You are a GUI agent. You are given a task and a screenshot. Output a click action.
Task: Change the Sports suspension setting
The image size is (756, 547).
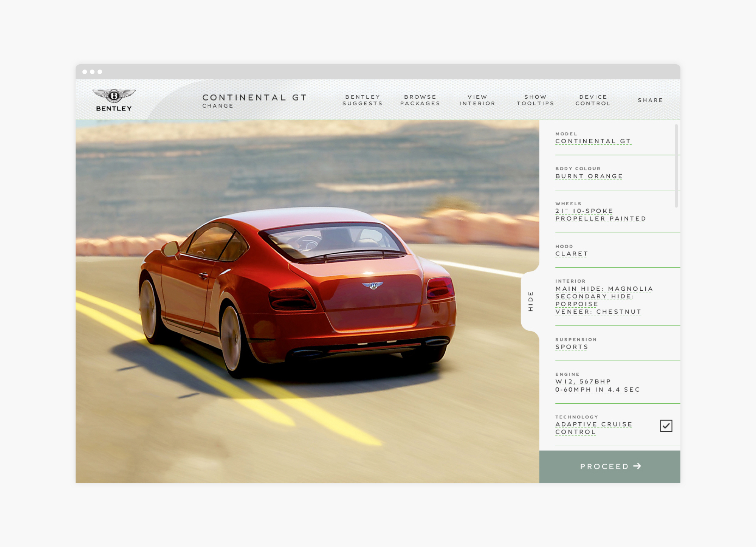pyautogui.click(x=572, y=347)
